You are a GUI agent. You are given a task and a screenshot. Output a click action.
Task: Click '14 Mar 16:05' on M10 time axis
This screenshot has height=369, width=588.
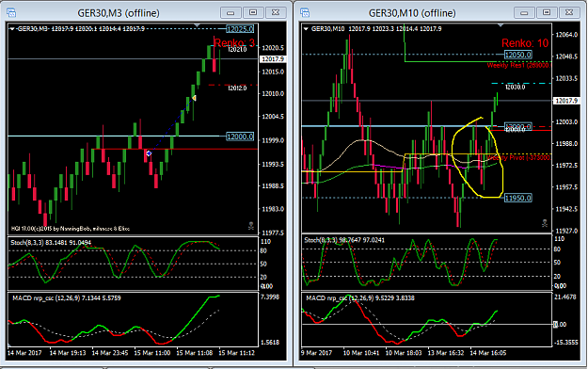488,353
